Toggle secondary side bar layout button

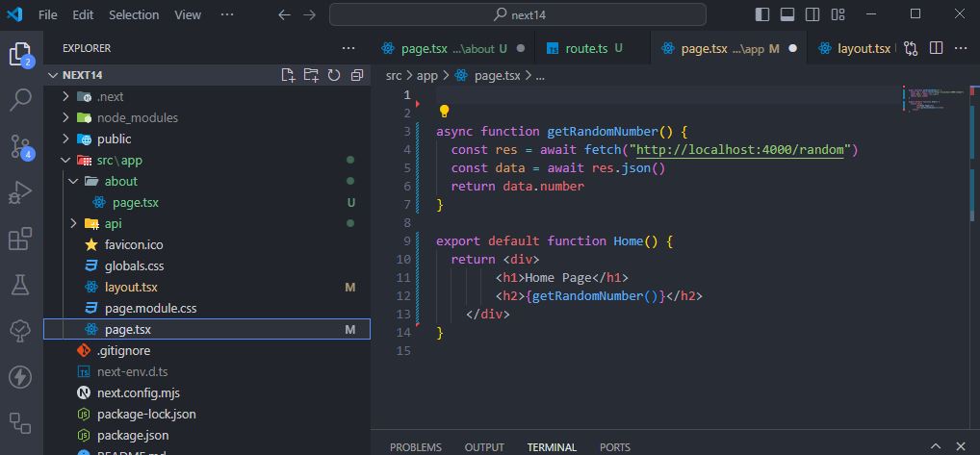[812, 14]
